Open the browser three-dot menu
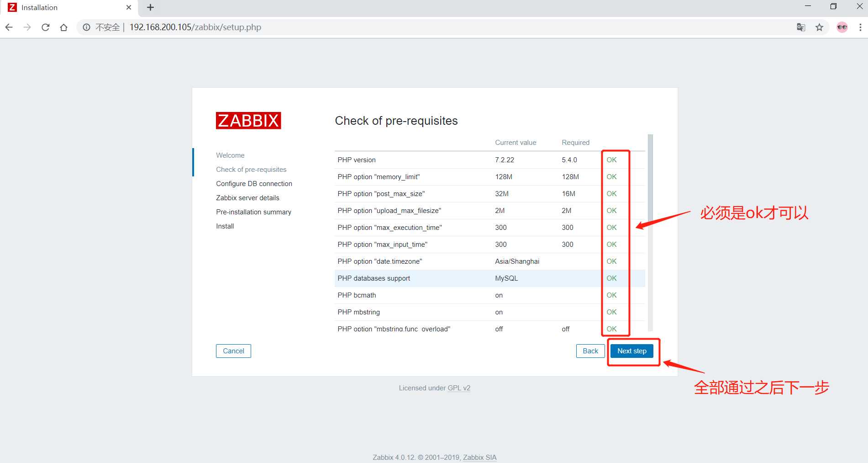The height and width of the screenshot is (463, 868). tap(860, 27)
